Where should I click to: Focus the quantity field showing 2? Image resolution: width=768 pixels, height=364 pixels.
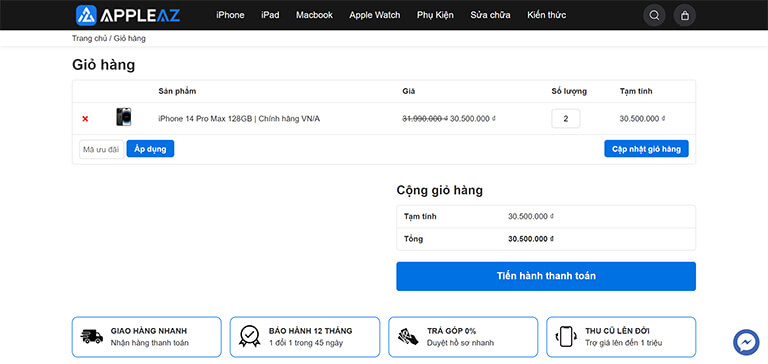566,119
